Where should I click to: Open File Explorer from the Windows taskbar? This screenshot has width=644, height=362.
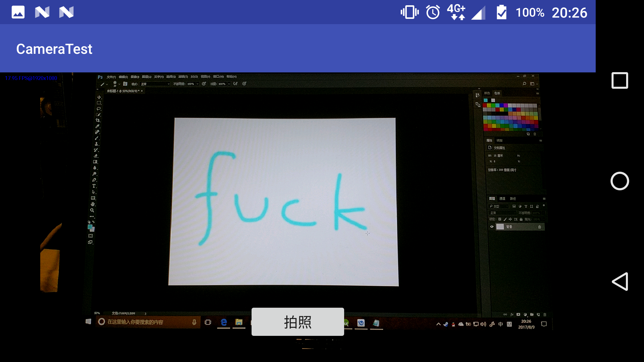pos(239,322)
